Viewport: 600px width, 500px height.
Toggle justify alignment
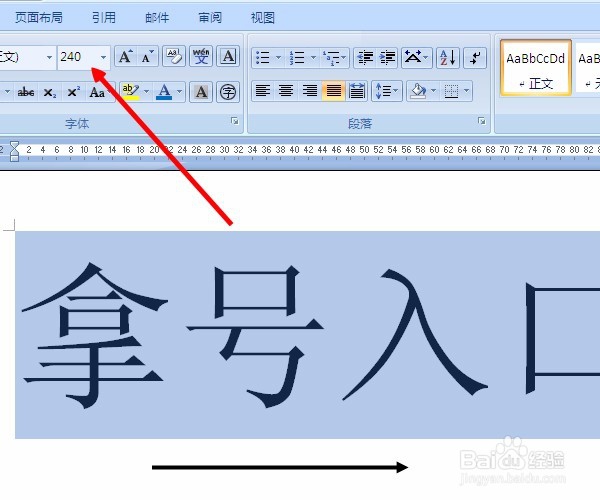(x=333, y=91)
